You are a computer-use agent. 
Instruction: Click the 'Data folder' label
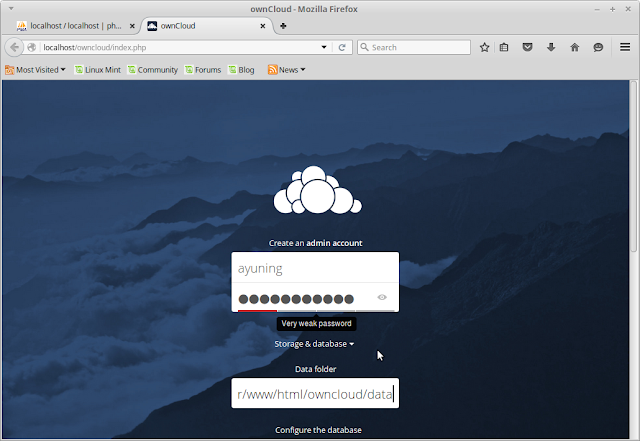(x=315, y=369)
